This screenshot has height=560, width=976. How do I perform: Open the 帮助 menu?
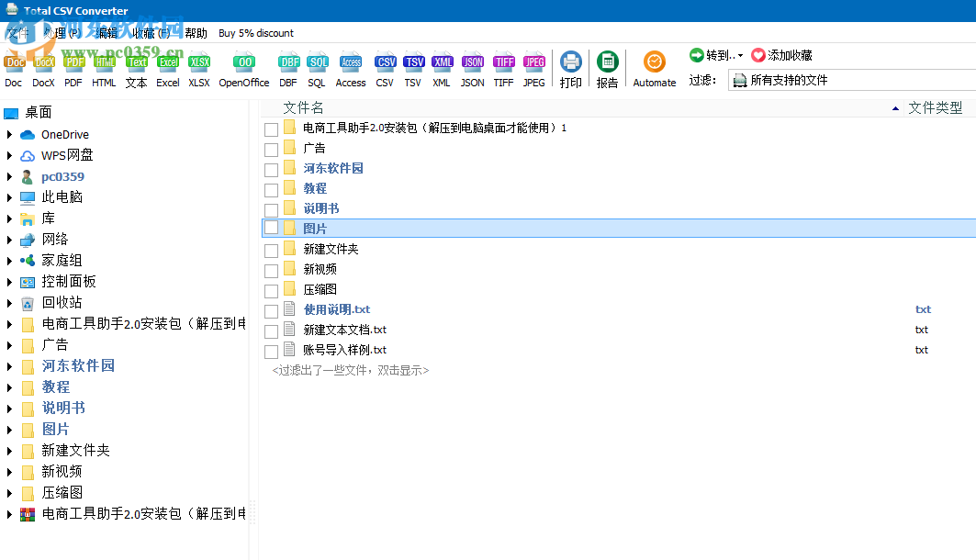pos(194,32)
